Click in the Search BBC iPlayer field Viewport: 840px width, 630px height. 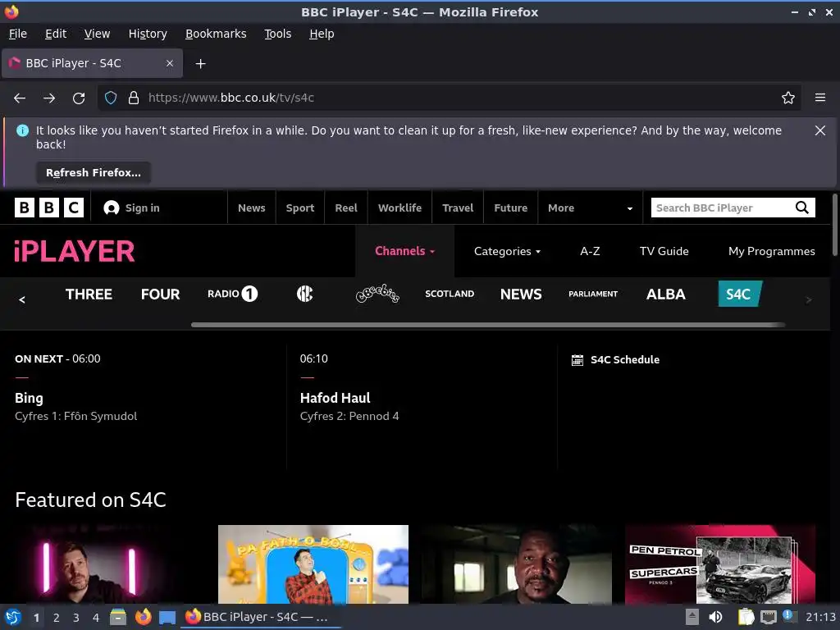[x=722, y=208]
